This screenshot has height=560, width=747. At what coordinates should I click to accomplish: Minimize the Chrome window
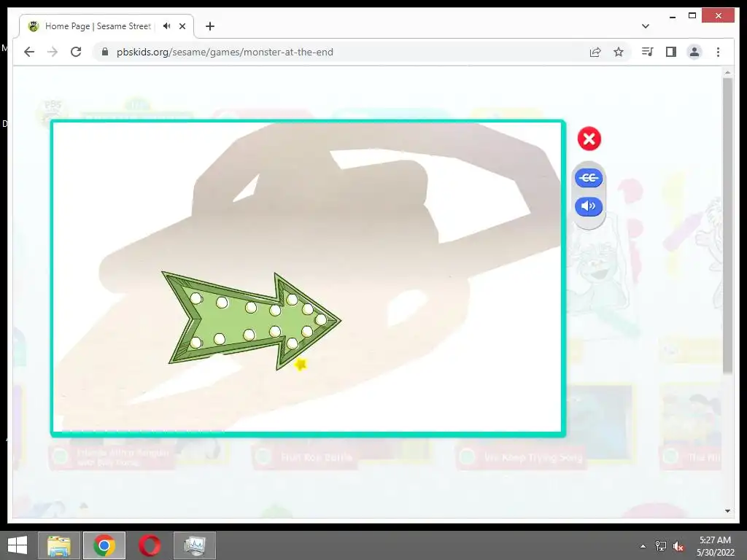[x=672, y=16]
